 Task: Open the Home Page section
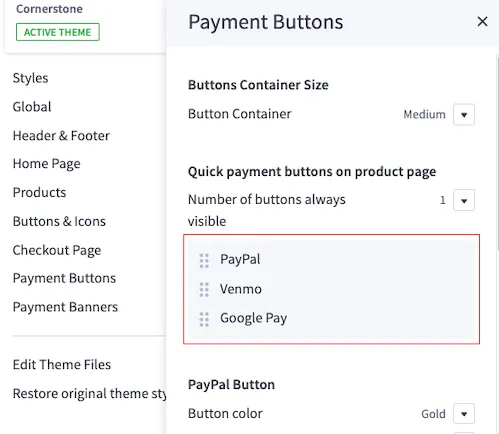tap(46, 164)
